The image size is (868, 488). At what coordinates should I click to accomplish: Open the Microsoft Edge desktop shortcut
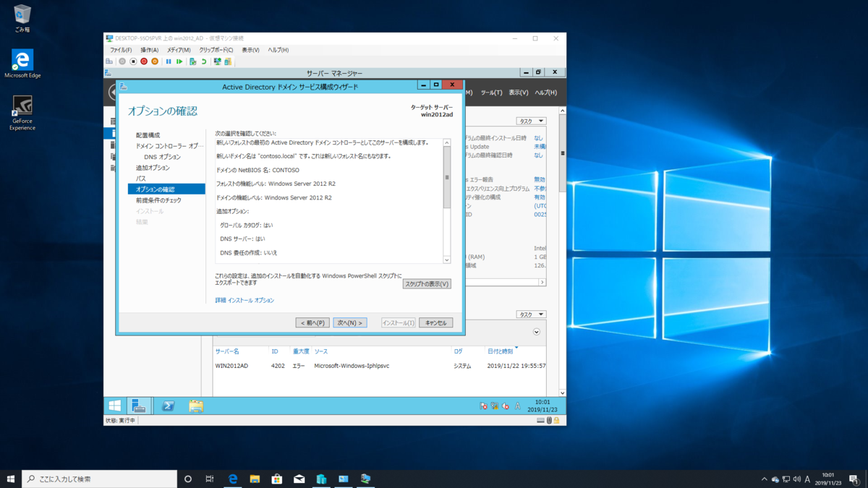pyautogui.click(x=22, y=64)
